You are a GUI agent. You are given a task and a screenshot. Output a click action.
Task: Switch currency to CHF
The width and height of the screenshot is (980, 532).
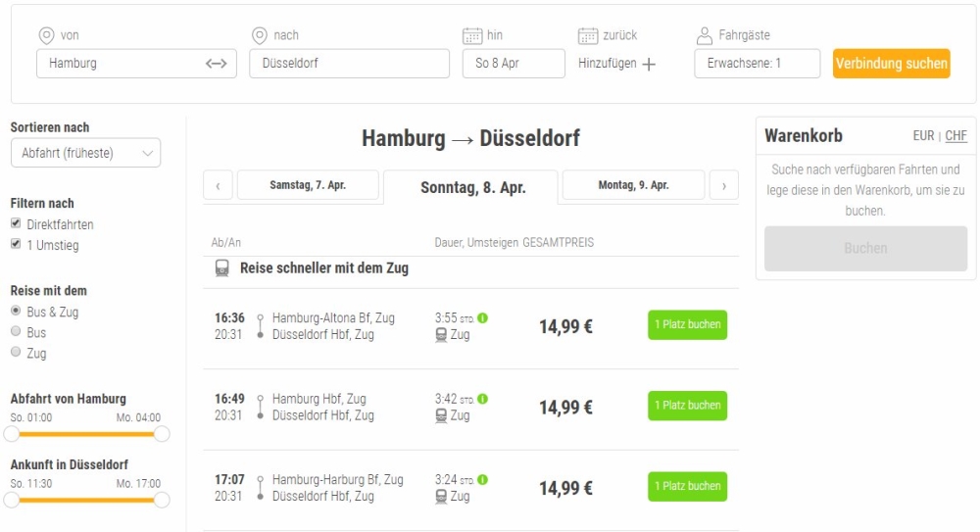click(x=955, y=135)
